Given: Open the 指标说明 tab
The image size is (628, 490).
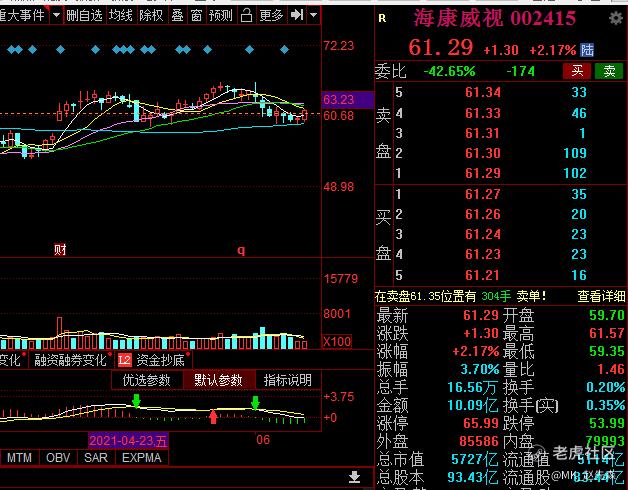Looking at the screenshot, I should [x=288, y=380].
